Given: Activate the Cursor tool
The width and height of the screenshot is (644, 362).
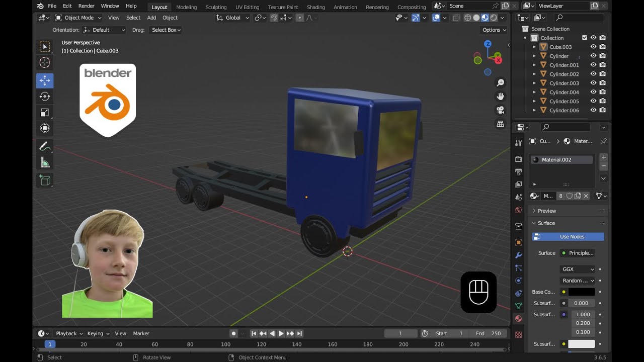Looking at the screenshot, I should click(45, 63).
